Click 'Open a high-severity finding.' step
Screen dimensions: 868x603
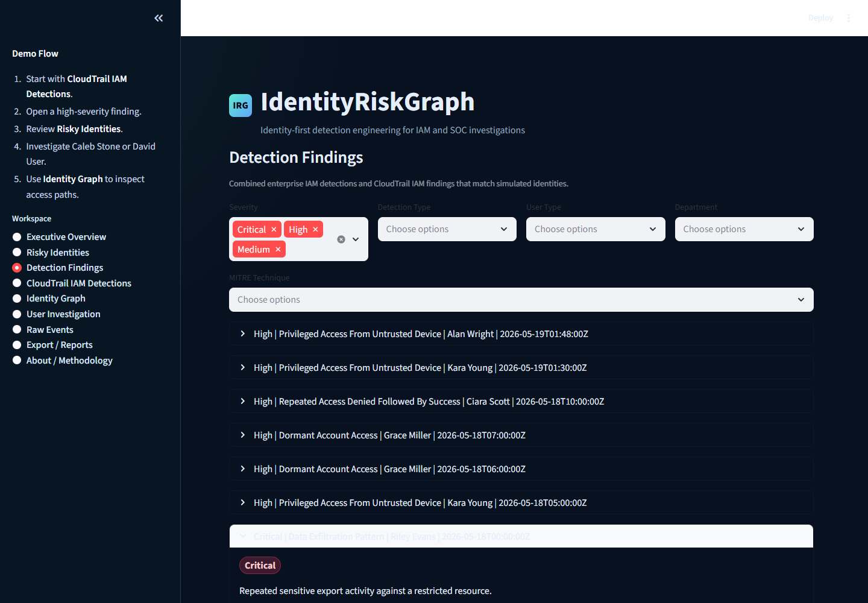[84, 112]
